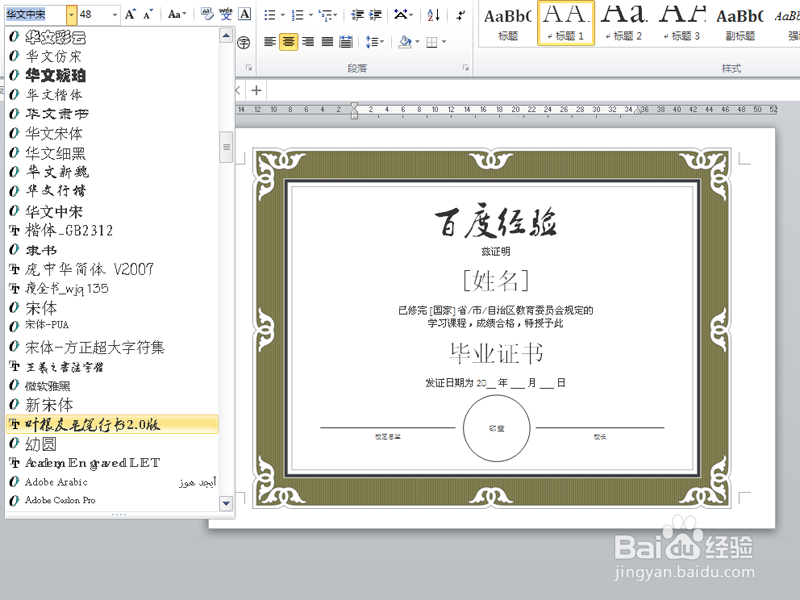
Task: Choose 华文新魏 in font list
Action: pos(112,172)
